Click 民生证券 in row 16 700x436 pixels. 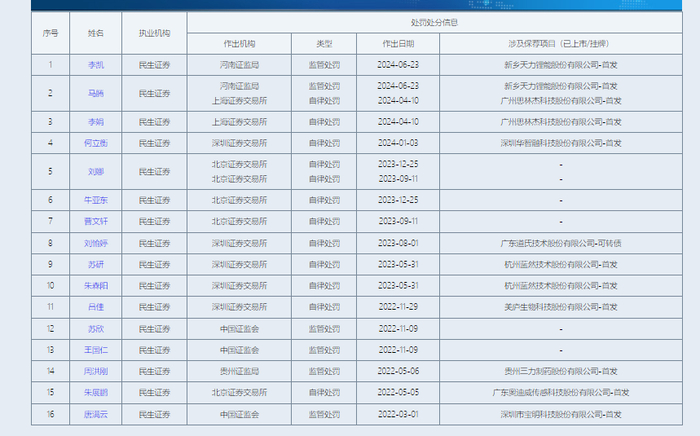[154, 415]
